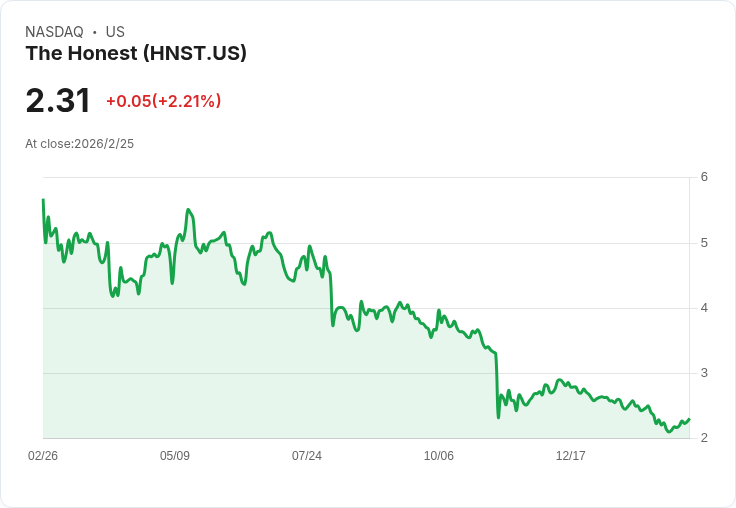Screen dimensions: 736x508
Task: Click the 2 price axis label
Action: 704,438
